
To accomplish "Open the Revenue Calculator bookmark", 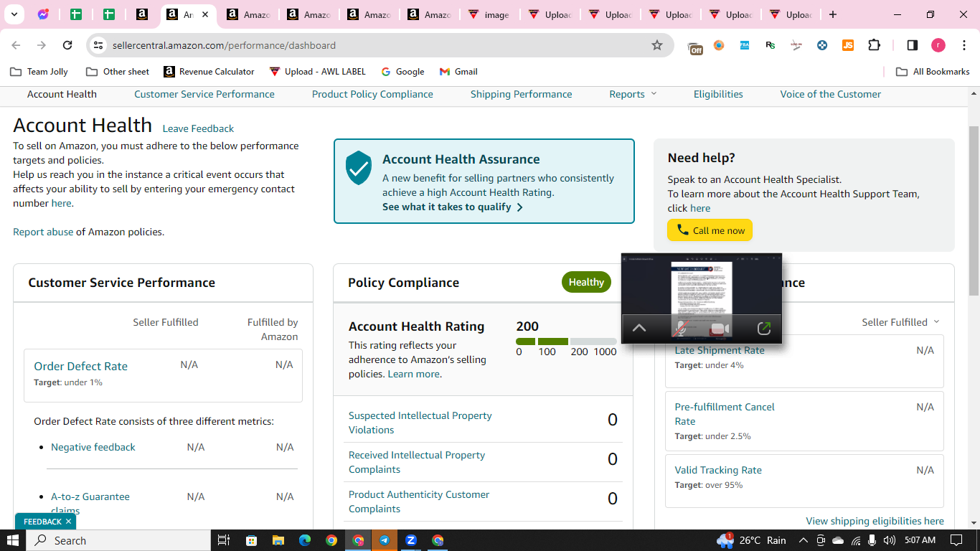I will pos(209,72).
